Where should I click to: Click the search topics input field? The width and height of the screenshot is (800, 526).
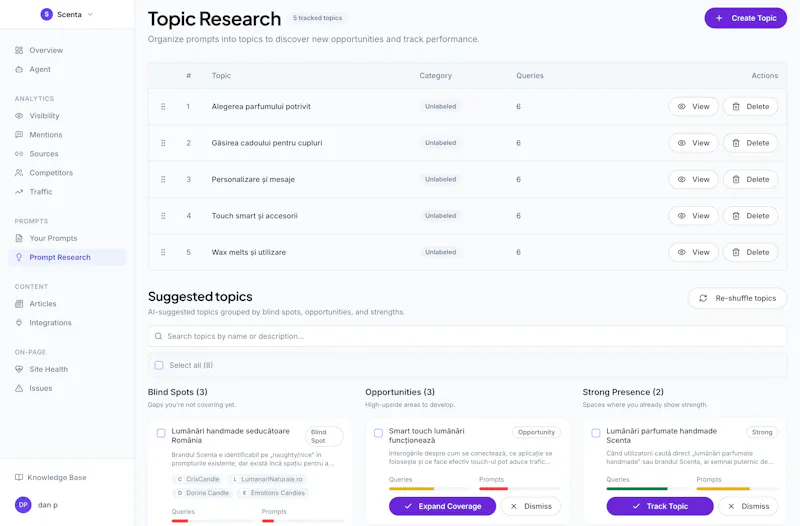pos(467,336)
